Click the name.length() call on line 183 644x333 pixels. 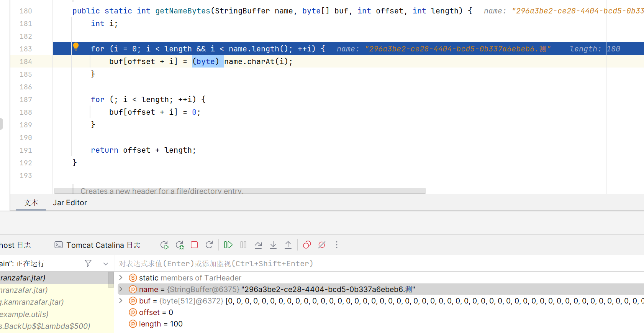tap(258, 49)
